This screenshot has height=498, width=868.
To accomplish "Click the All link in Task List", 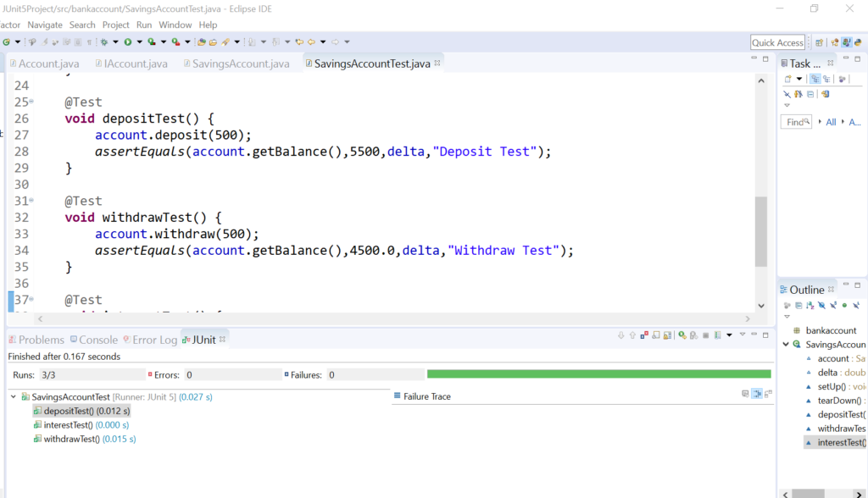I will tap(831, 121).
